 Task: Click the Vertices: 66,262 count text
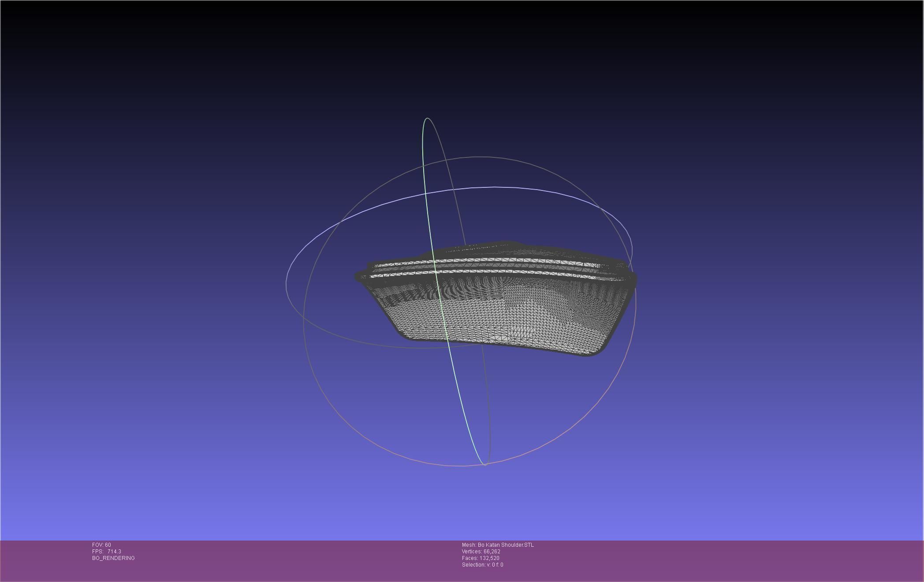(x=481, y=552)
